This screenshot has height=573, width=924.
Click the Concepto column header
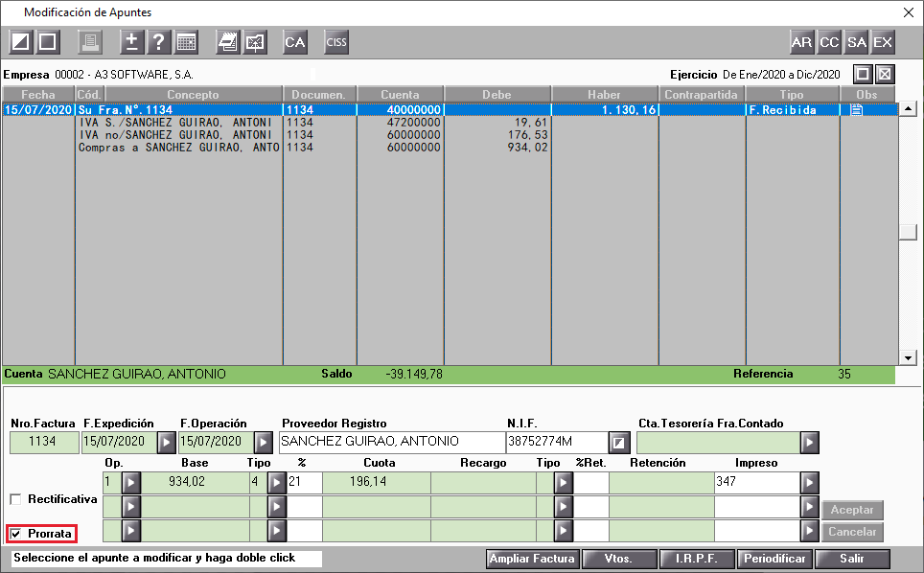(194, 94)
